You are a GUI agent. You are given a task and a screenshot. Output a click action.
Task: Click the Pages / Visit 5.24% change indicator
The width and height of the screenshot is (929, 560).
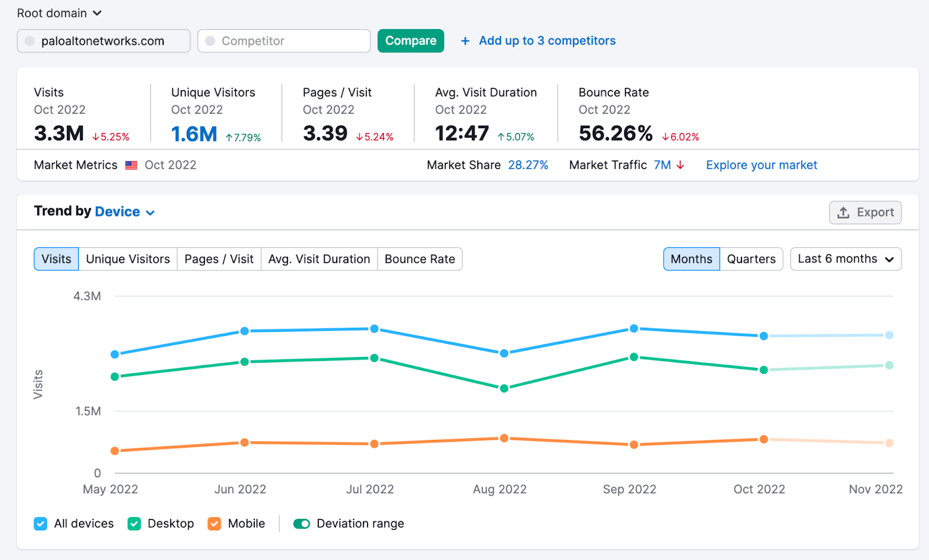[375, 137]
